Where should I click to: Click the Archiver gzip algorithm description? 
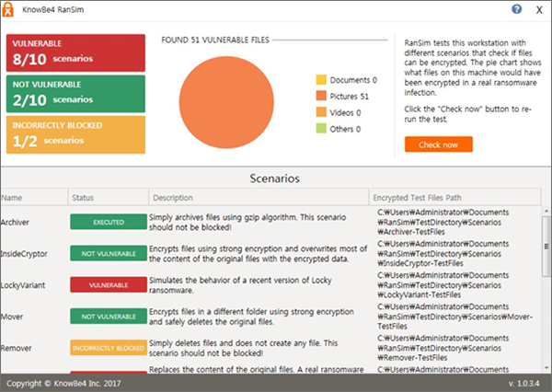coord(247,223)
